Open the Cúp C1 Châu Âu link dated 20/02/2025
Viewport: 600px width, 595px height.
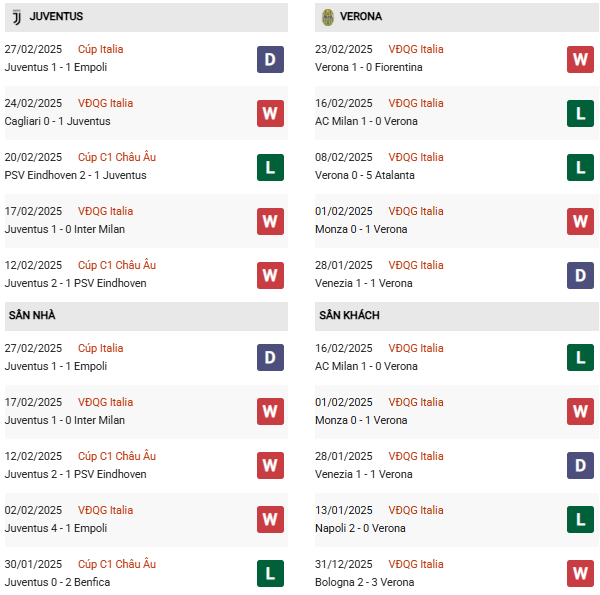pyautogui.click(x=117, y=157)
